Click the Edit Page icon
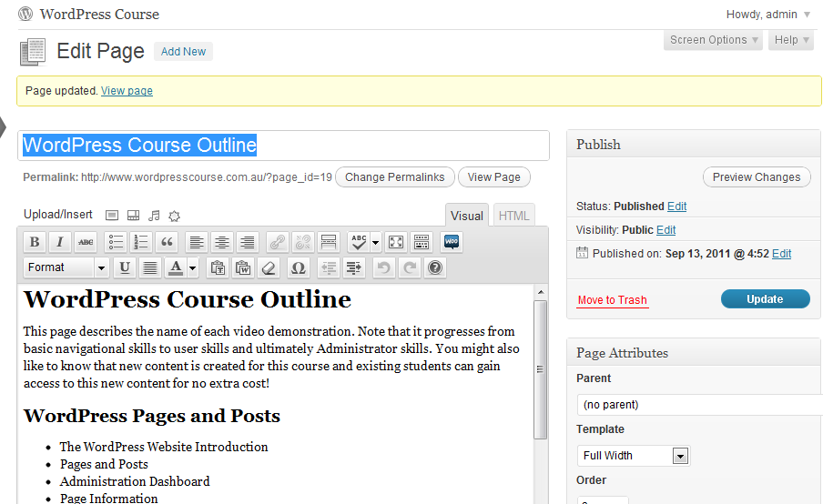Viewport: 823px width, 504px height. (x=33, y=51)
